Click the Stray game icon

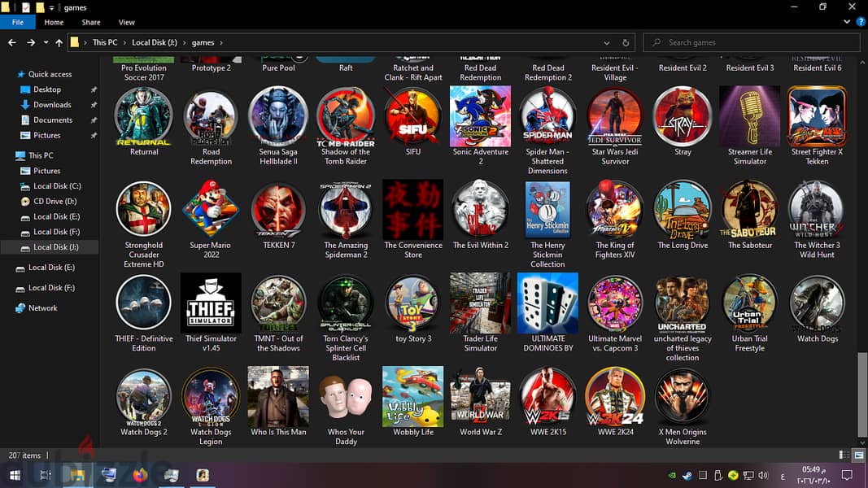[x=683, y=116]
